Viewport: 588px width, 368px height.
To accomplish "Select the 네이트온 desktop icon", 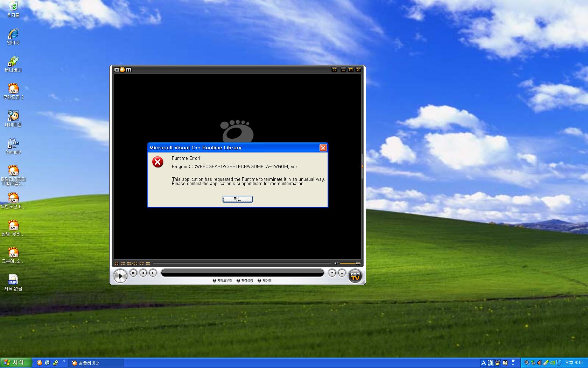I will (x=13, y=119).
